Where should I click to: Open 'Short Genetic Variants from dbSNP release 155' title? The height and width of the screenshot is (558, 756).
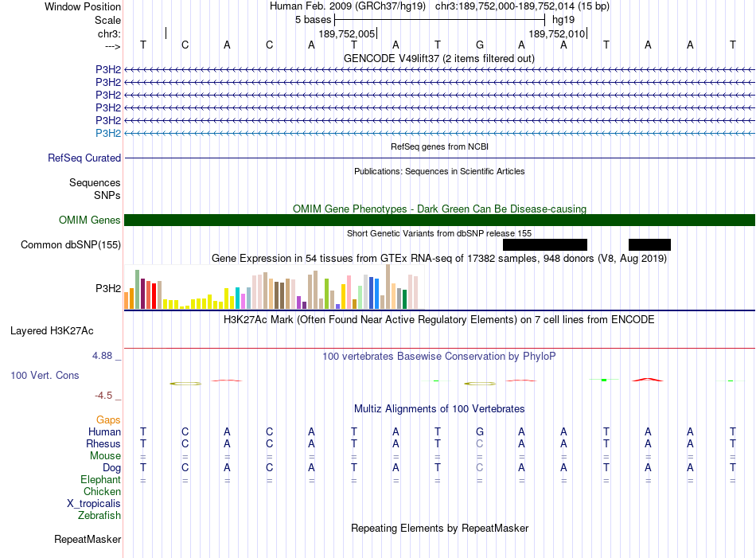click(x=439, y=233)
